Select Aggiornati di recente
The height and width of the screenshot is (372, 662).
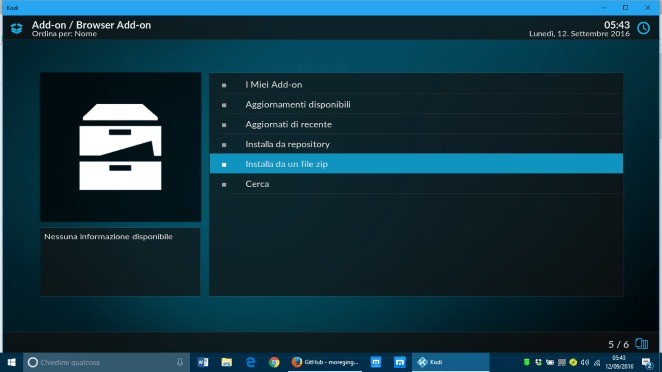(416, 124)
